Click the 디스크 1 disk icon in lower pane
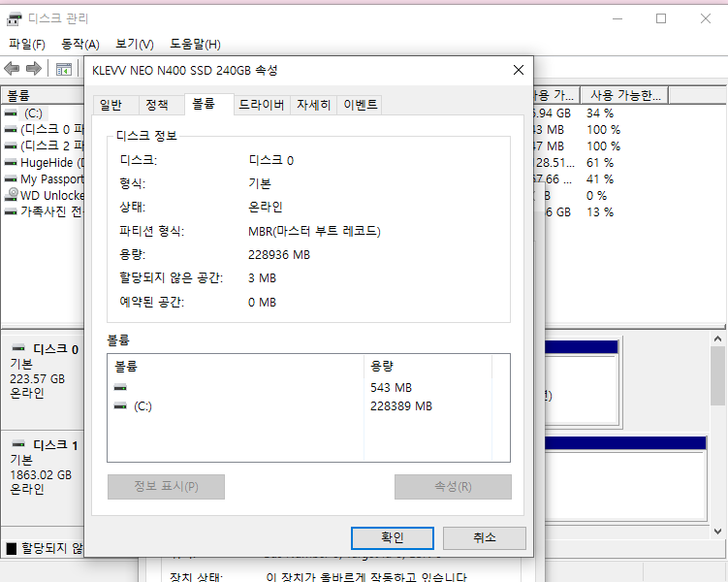Image resolution: width=728 pixels, height=582 pixels. pos(18,443)
